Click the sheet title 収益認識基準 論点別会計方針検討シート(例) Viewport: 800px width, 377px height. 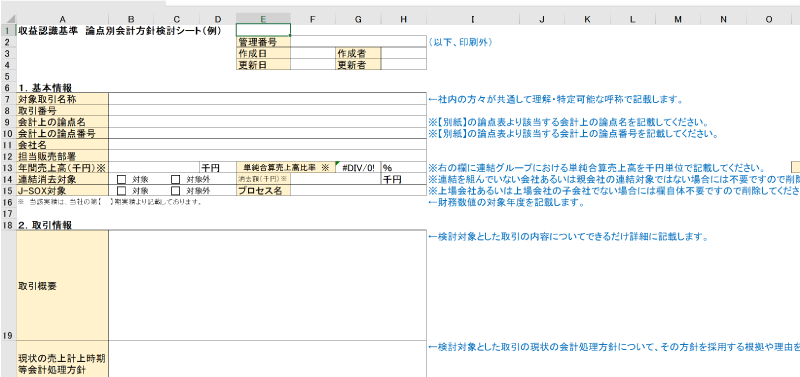pyautogui.click(x=120, y=31)
